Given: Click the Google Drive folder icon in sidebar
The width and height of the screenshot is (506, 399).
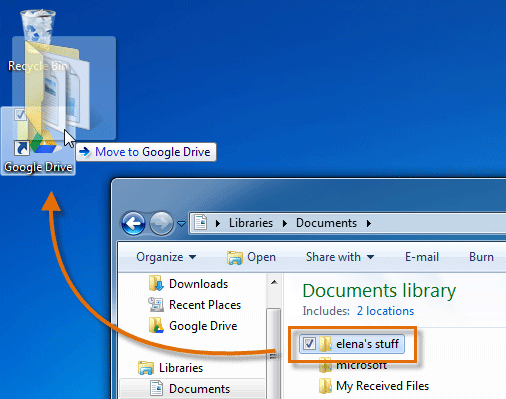Looking at the screenshot, I should [x=156, y=325].
